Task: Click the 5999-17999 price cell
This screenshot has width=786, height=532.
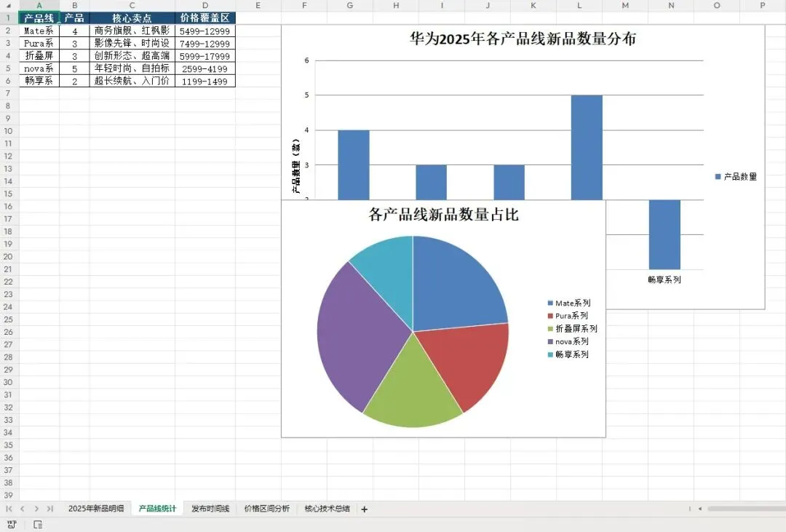Action: 205,55
